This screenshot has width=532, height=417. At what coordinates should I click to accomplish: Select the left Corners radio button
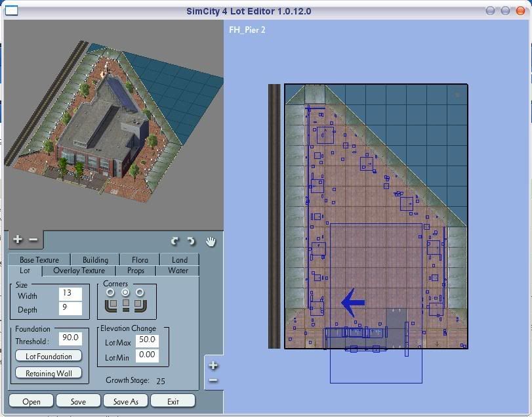click(x=111, y=292)
